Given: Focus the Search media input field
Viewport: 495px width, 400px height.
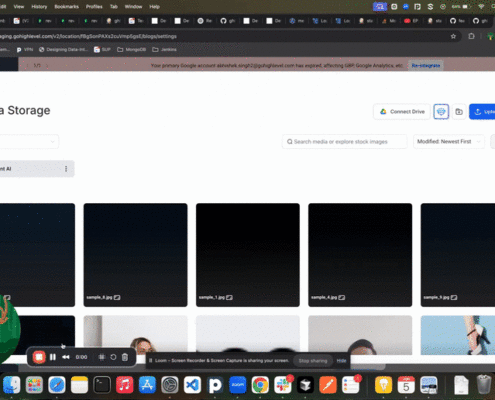Looking at the screenshot, I should pos(345,142).
